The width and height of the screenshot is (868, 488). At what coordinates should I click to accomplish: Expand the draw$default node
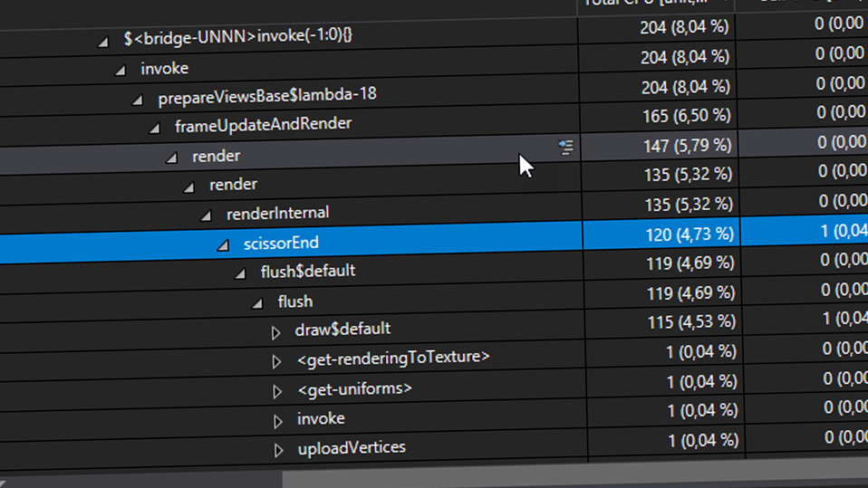point(275,332)
